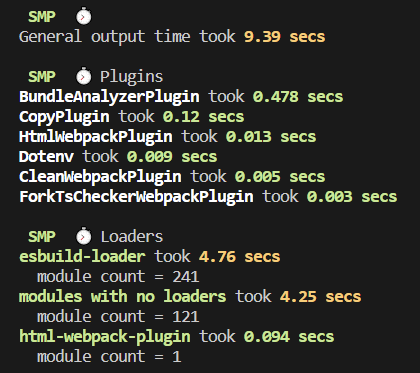
Task: Click the CleanWebpackPlugin entry
Action: (100, 177)
